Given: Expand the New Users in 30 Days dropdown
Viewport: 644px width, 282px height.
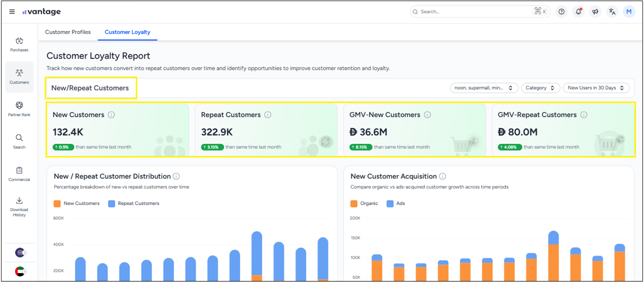Looking at the screenshot, I should [x=596, y=88].
